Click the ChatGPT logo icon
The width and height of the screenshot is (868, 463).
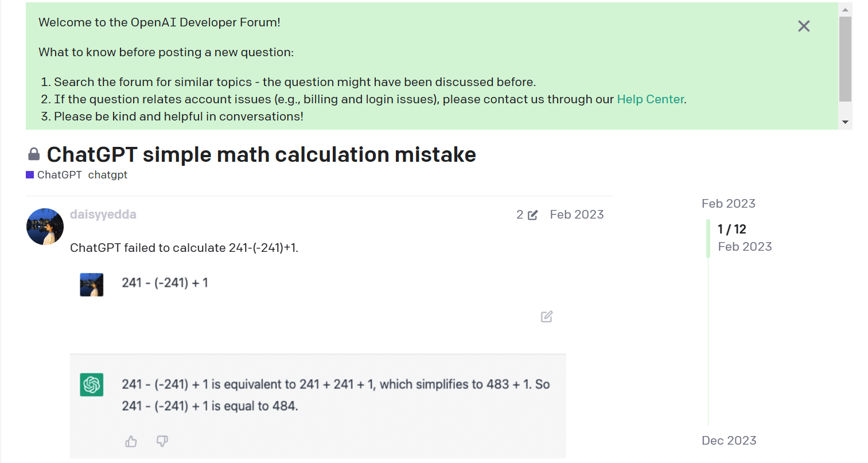[92, 384]
